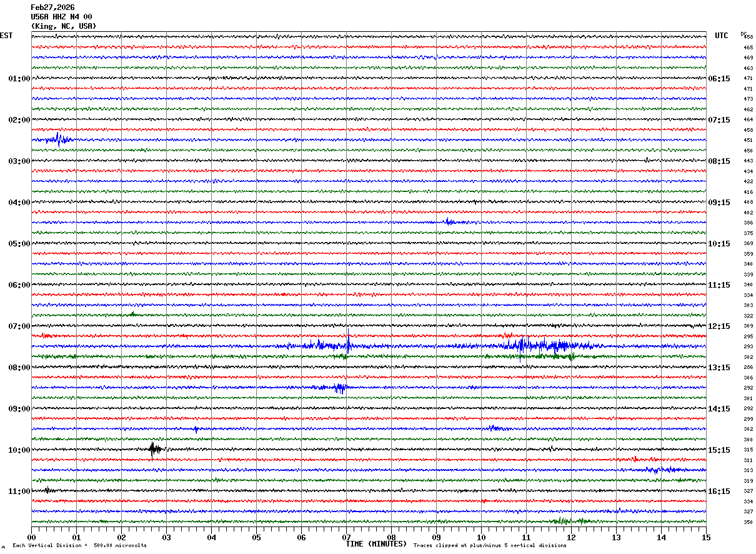
Task: Click the black trace spike on the 10:00 row
Action: [x=154, y=449]
